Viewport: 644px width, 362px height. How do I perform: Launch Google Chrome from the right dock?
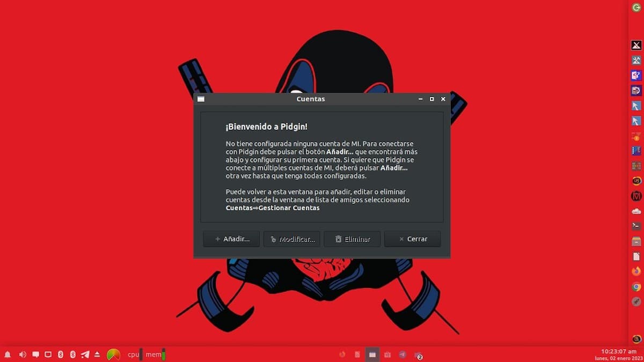[636, 287]
